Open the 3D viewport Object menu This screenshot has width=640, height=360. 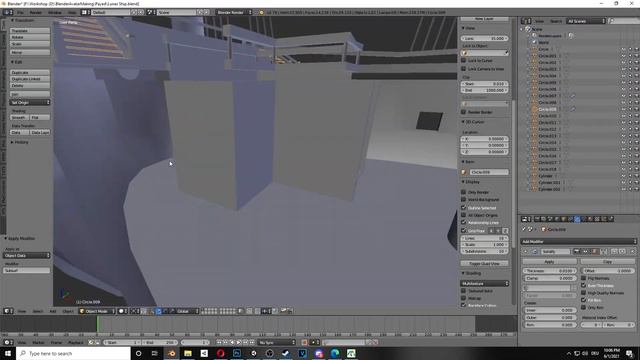tap(68, 311)
